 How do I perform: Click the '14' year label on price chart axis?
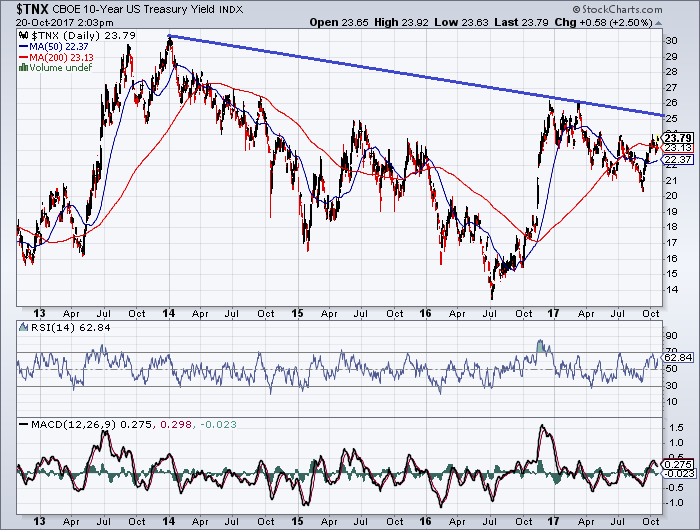pyautogui.click(x=168, y=313)
